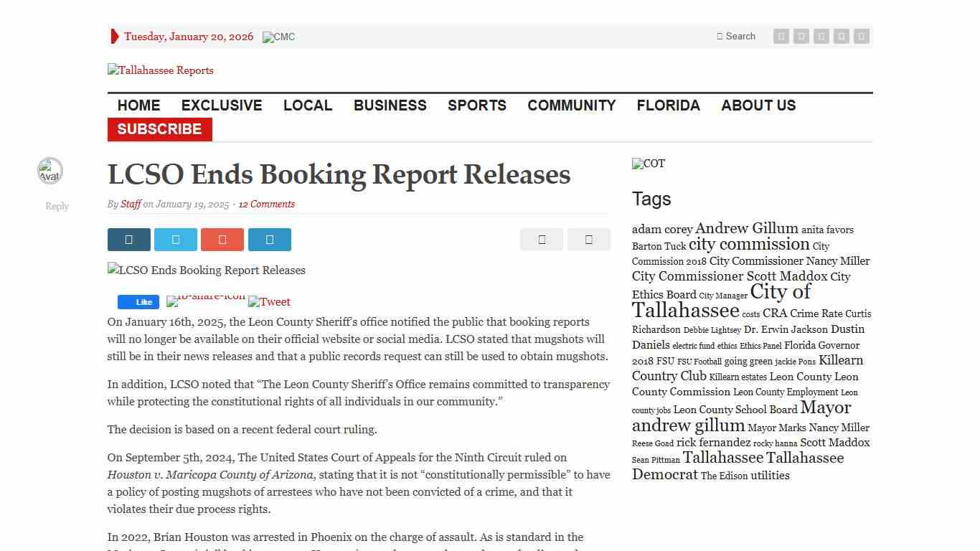The height and width of the screenshot is (551, 980).
Task: Share the article on Facebook
Action: point(128,240)
